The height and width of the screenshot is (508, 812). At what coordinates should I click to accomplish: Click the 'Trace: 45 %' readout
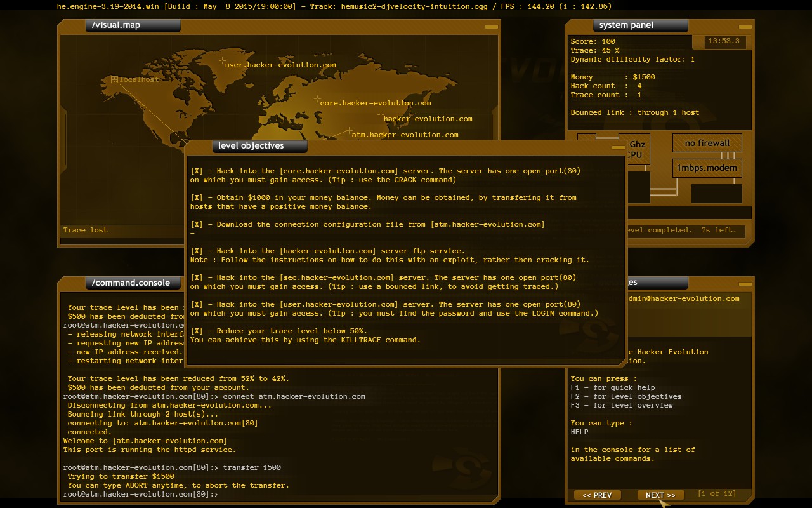click(x=595, y=51)
